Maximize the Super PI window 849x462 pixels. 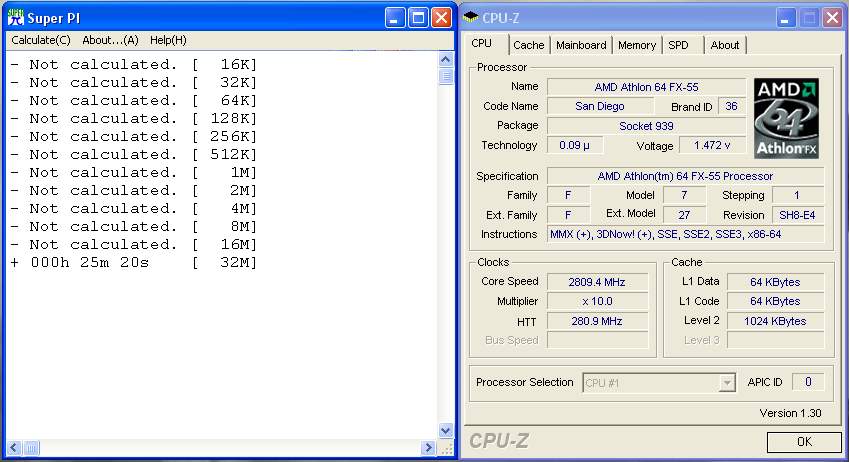419,18
